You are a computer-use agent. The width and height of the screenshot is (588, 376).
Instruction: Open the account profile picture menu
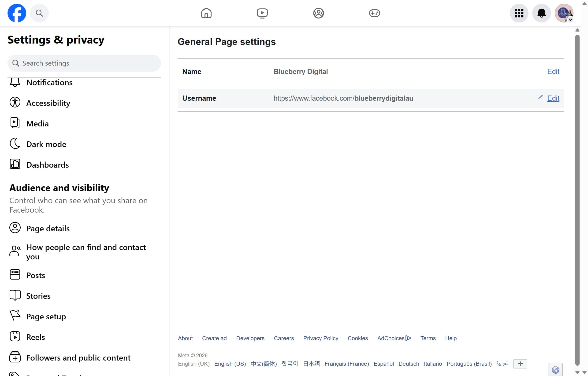click(x=564, y=13)
